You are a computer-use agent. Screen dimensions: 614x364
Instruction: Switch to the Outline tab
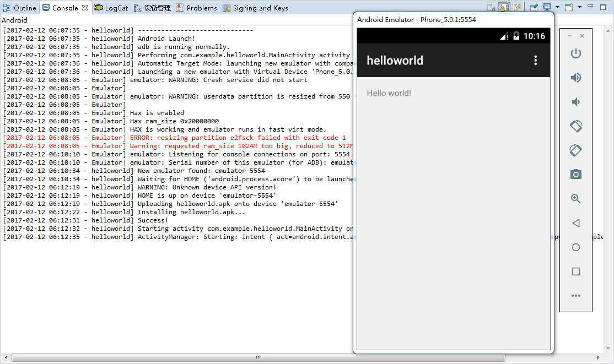click(20, 8)
